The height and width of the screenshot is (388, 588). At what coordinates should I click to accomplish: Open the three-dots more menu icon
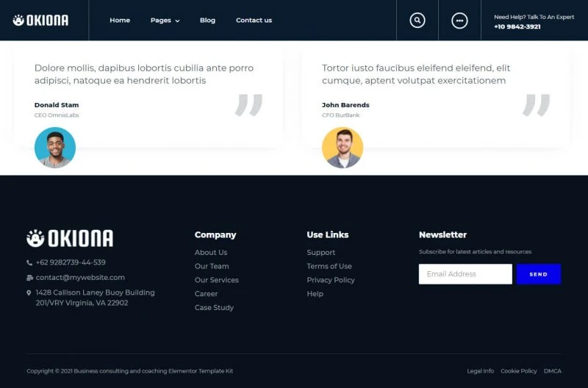459,21
